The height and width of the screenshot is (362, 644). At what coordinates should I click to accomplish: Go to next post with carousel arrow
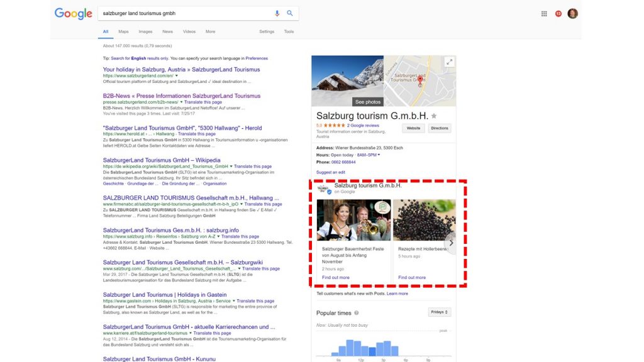[450, 243]
